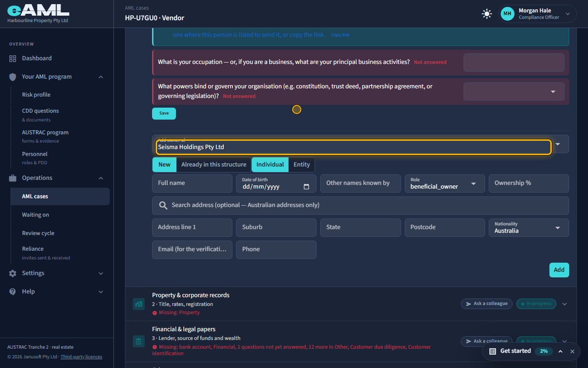Click the AML program shield icon

12,77
